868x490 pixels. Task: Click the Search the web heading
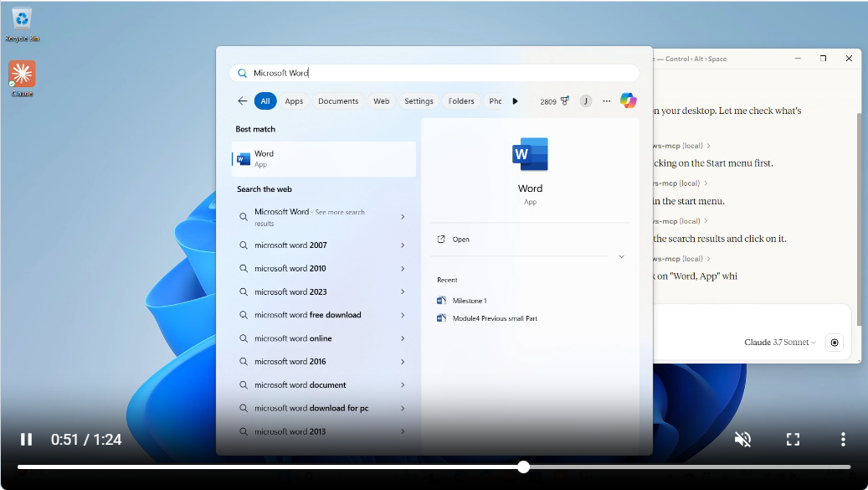click(x=264, y=188)
